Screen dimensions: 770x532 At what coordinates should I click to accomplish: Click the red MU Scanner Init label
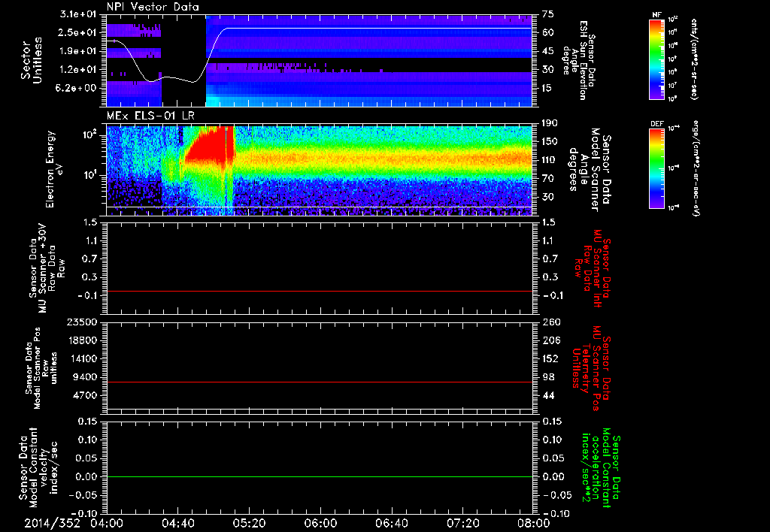593,268
